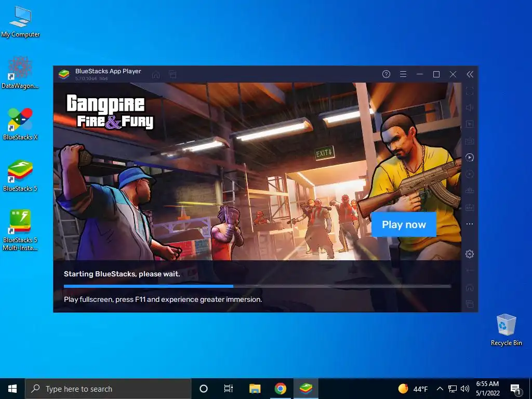Open Task View on the taskbar
This screenshot has width=532, height=399.
(x=229, y=389)
